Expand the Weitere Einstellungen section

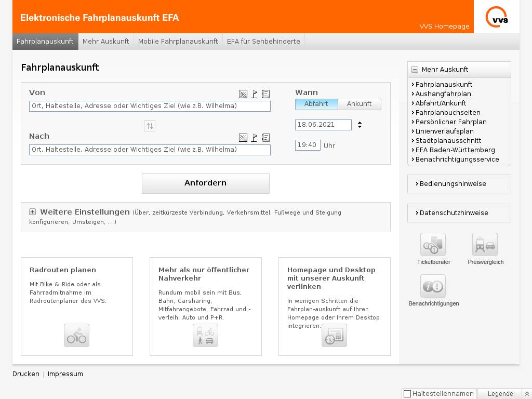coord(32,212)
